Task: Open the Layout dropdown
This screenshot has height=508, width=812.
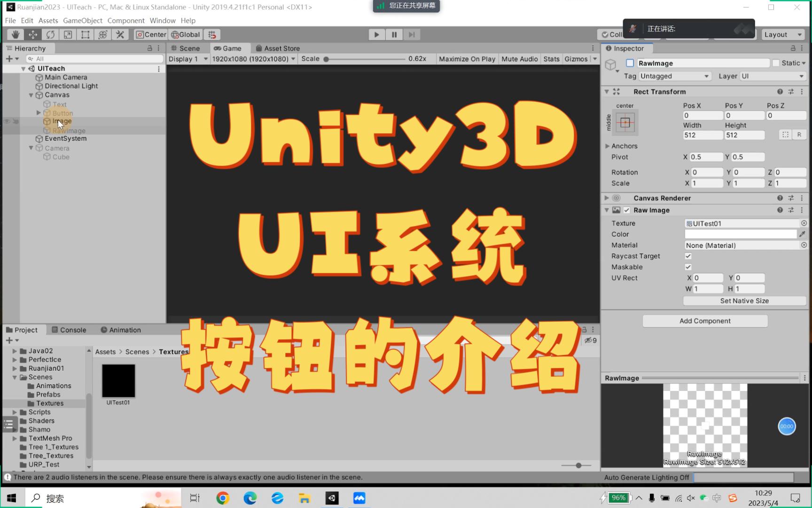Action: coord(782,34)
